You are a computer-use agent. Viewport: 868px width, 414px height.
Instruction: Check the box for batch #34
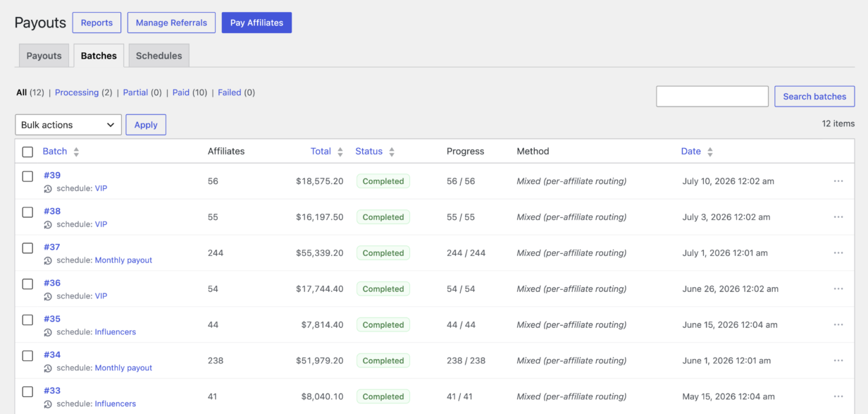tap(27, 356)
